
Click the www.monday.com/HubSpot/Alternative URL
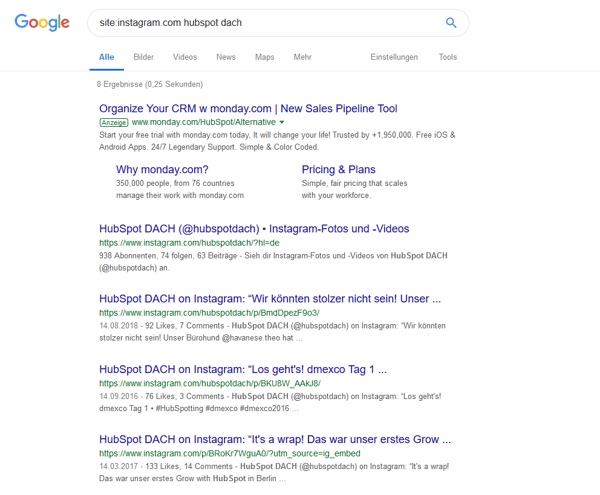[x=204, y=122]
